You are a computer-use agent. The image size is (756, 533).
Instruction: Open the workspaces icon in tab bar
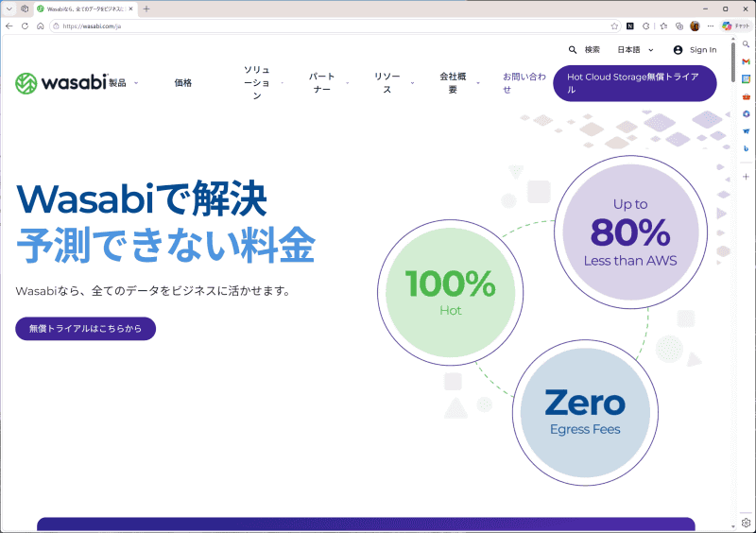tap(25, 9)
